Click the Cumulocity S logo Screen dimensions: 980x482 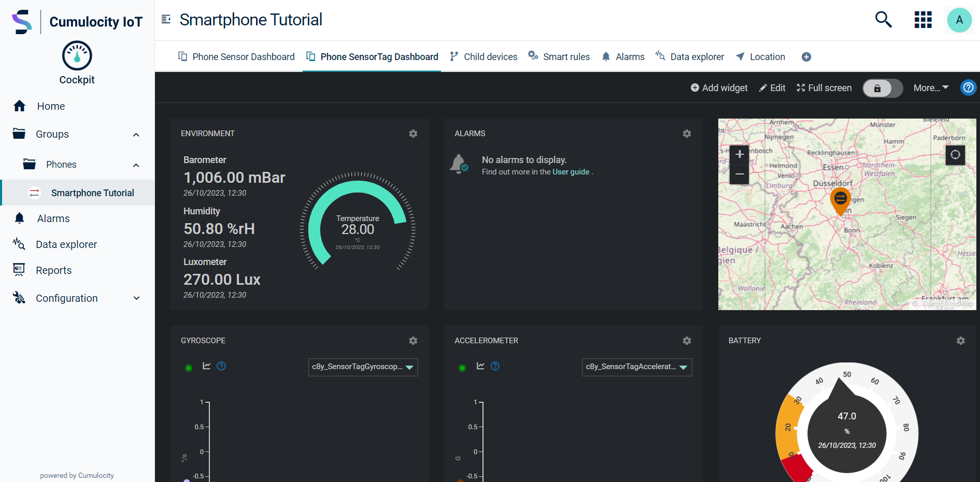tap(22, 22)
